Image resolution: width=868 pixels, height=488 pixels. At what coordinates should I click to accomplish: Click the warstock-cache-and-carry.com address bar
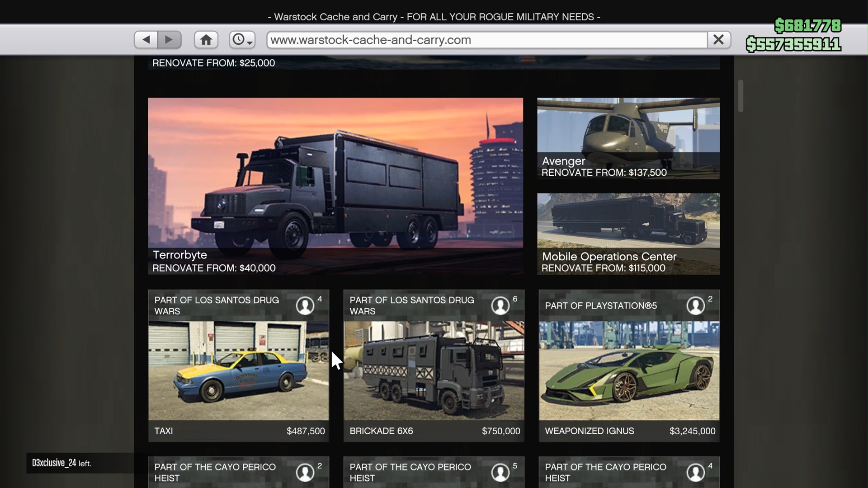pos(487,40)
